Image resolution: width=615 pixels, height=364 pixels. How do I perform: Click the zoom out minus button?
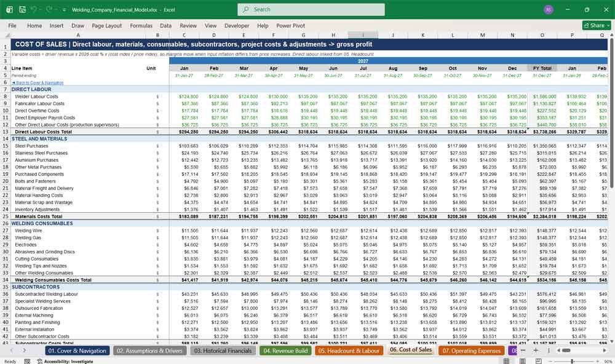click(x=551, y=362)
